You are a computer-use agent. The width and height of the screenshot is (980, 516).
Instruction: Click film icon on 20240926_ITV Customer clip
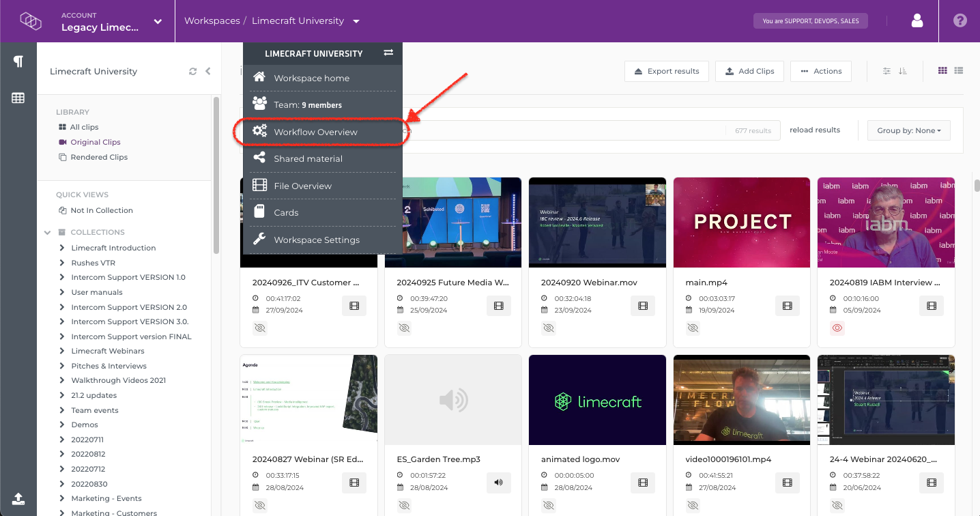(x=354, y=306)
